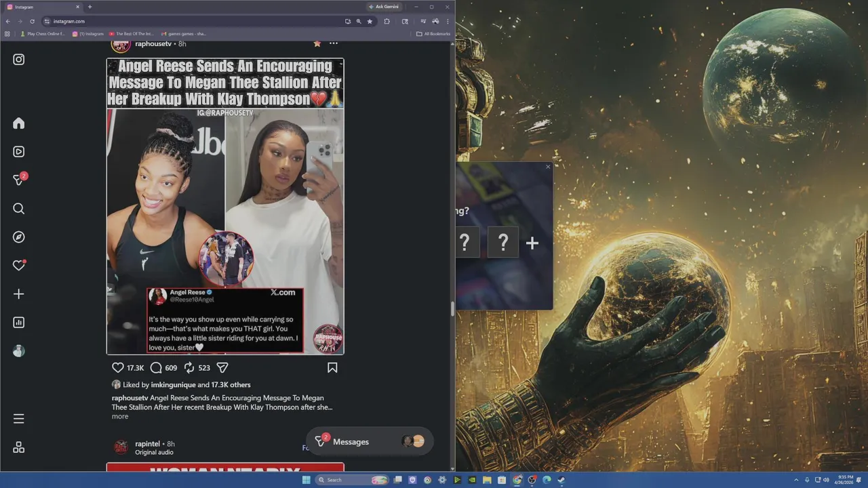Go to Instagram Home from the sidebar
Screen dimensions: 868x488
coord(19,123)
